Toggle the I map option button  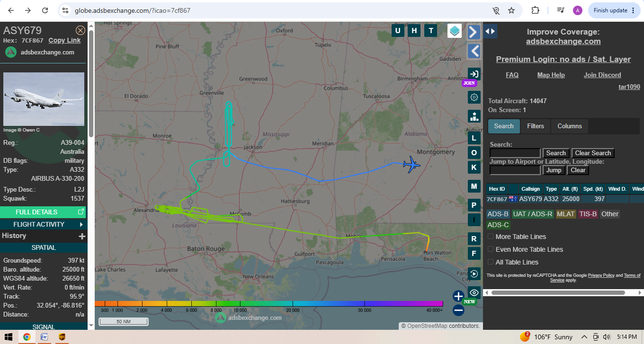point(474,220)
